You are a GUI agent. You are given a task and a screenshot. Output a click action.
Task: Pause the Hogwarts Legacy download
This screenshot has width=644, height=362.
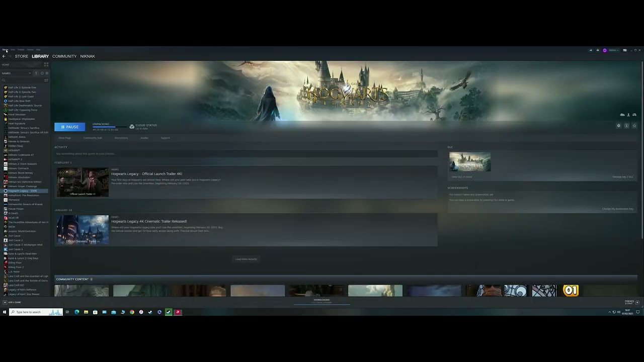tap(69, 127)
